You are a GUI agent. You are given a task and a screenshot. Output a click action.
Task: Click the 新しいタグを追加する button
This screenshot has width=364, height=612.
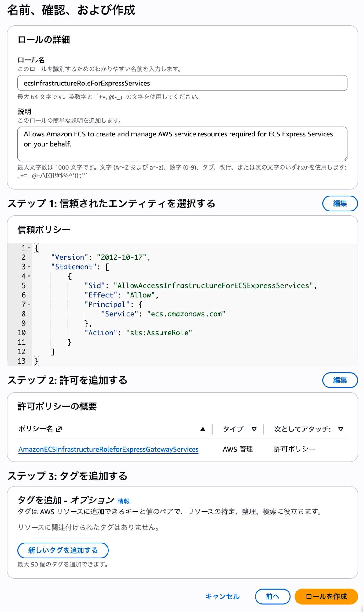click(x=63, y=550)
